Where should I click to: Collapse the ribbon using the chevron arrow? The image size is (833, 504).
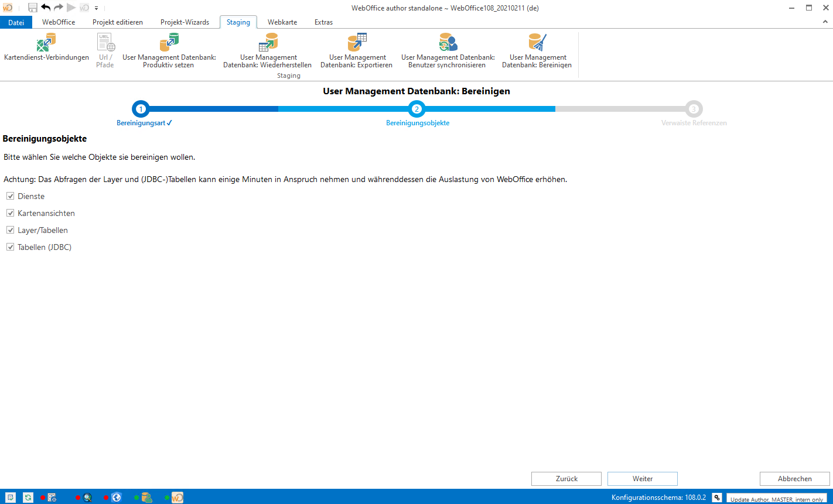pyautogui.click(x=825, y=22)
